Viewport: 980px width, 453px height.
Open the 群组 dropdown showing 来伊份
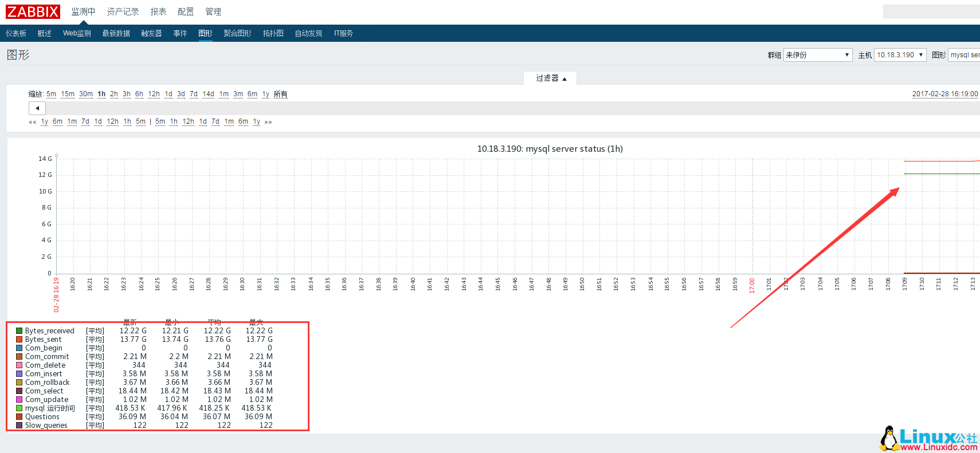pos(818,55)
